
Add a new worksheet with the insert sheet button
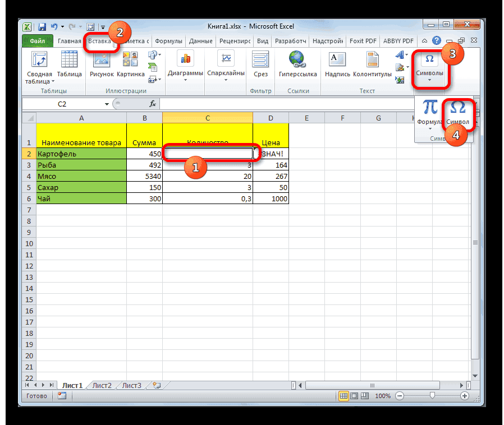coord(155,385)
